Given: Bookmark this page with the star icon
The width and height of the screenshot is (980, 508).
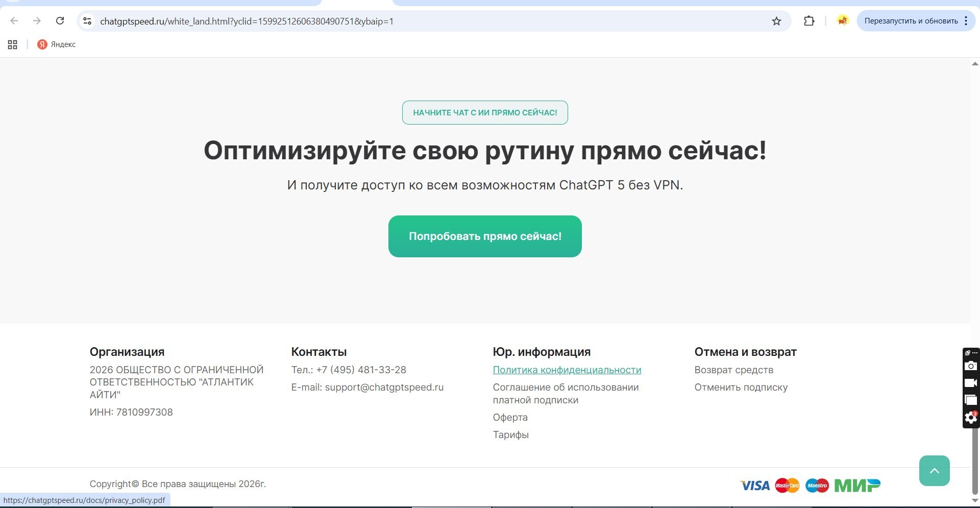Looking at the screenshot, I should [x=776, y=21].
